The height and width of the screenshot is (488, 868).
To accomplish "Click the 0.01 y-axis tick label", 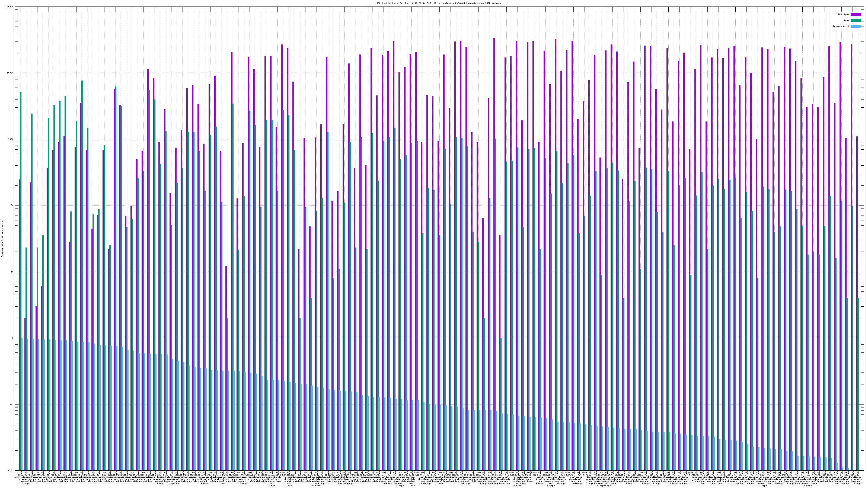I will click(x=11, y=470).
